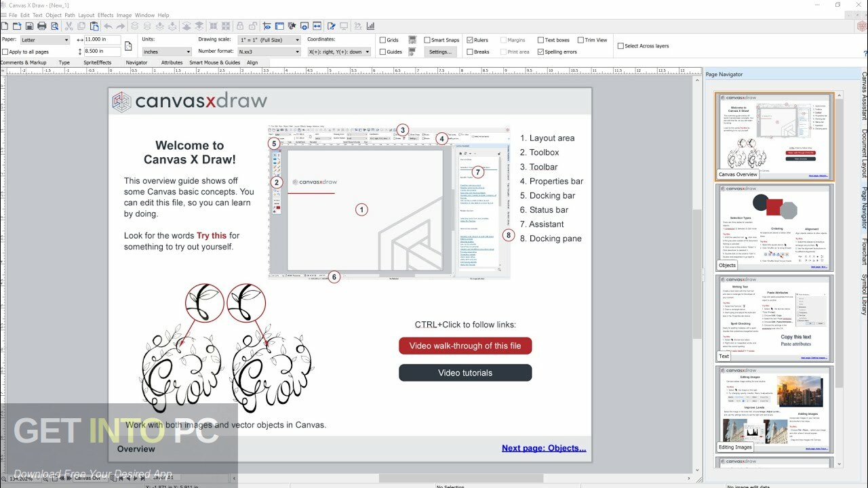The width and height of the screenshot is (868, 488).
Task: Click the Undo arrow icon
Action: click(108, 26)
